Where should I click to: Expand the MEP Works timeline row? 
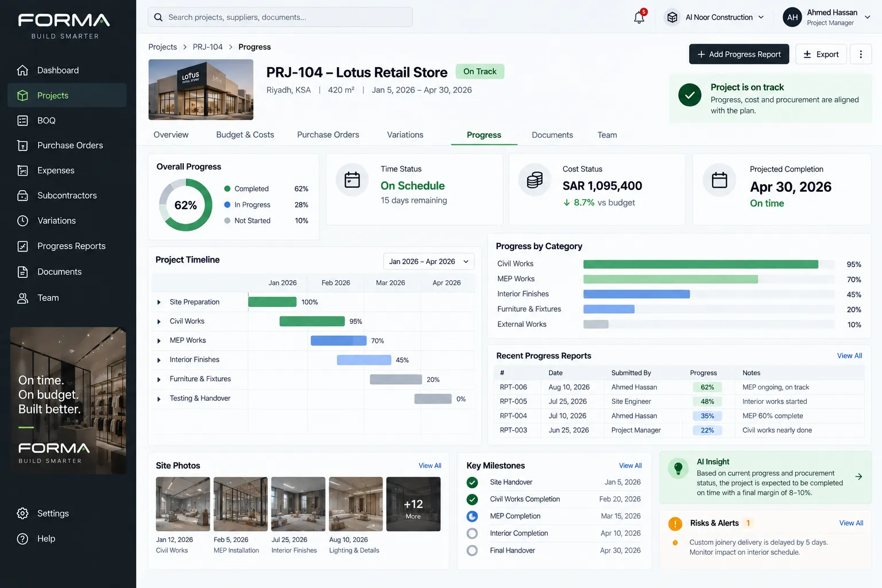(x=159, y=341)
